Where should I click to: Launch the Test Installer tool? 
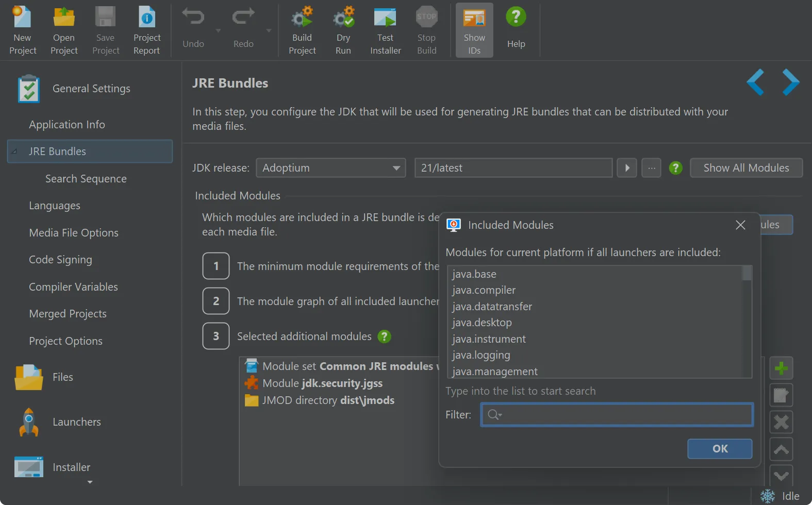coord(385,30)
